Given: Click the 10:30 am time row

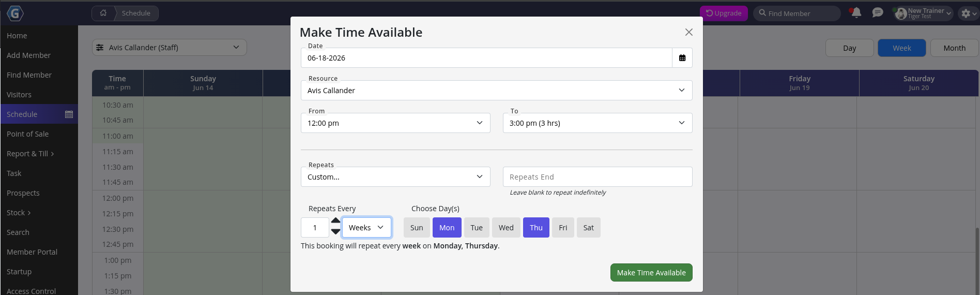Looking at the screenshot, I should pyautogui.click(x=118, y=105).
